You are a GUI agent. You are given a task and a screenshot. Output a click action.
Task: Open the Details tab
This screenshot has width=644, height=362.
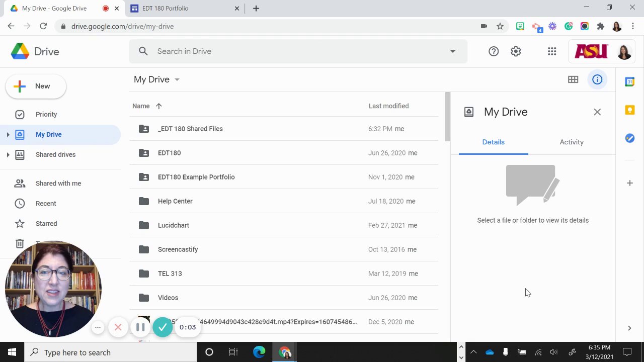pos(494,142)
